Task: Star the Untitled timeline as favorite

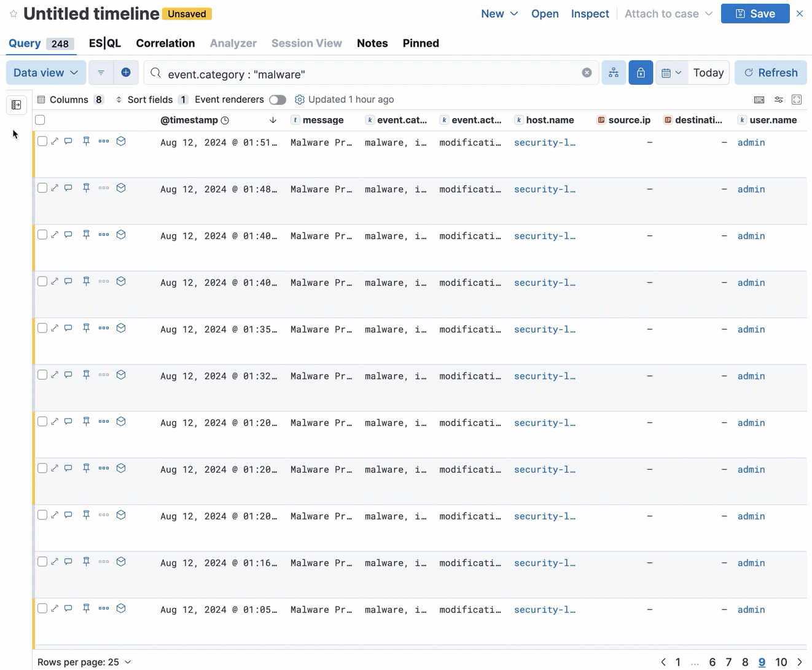Action: [x=14, y=14]
